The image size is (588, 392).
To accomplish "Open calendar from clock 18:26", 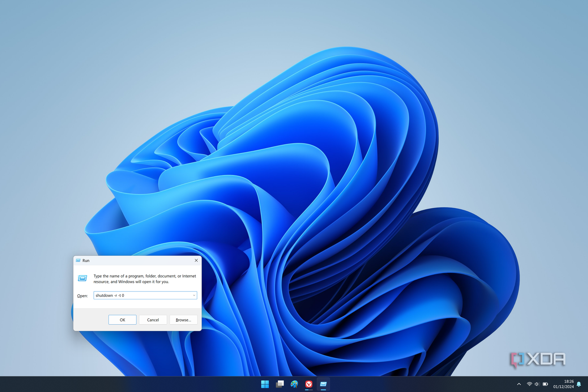I will [x=563, y=384].
